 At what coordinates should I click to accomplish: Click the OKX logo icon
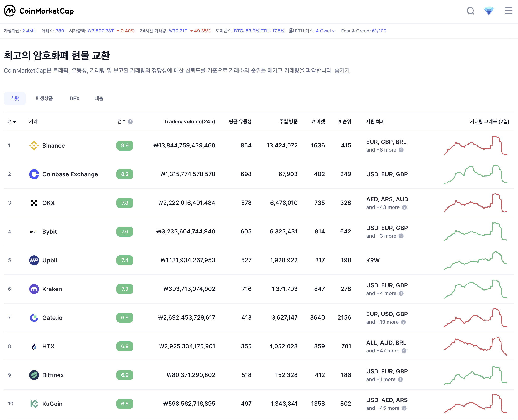pyautogui.click(x=34, y=203)
